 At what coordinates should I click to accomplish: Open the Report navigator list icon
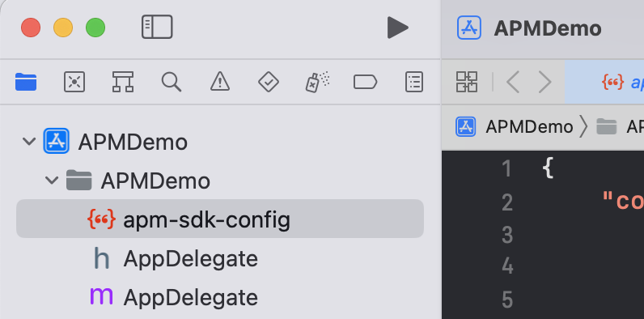pos(414,82)
